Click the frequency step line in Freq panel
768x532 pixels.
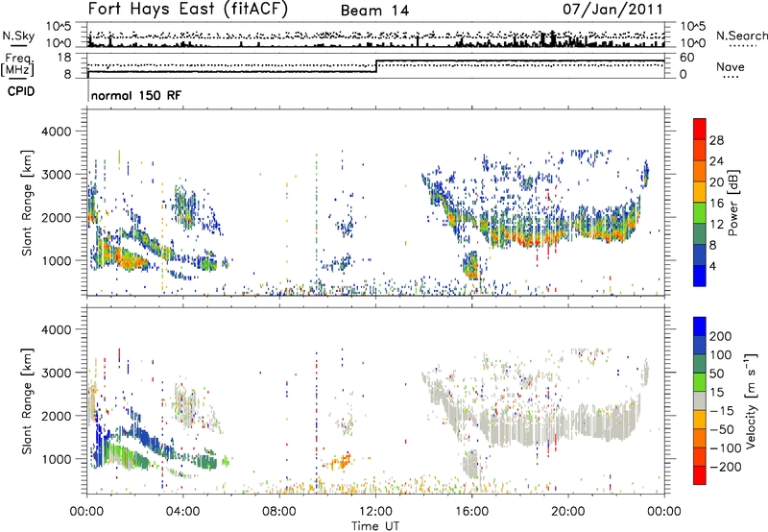click(375, 66)
